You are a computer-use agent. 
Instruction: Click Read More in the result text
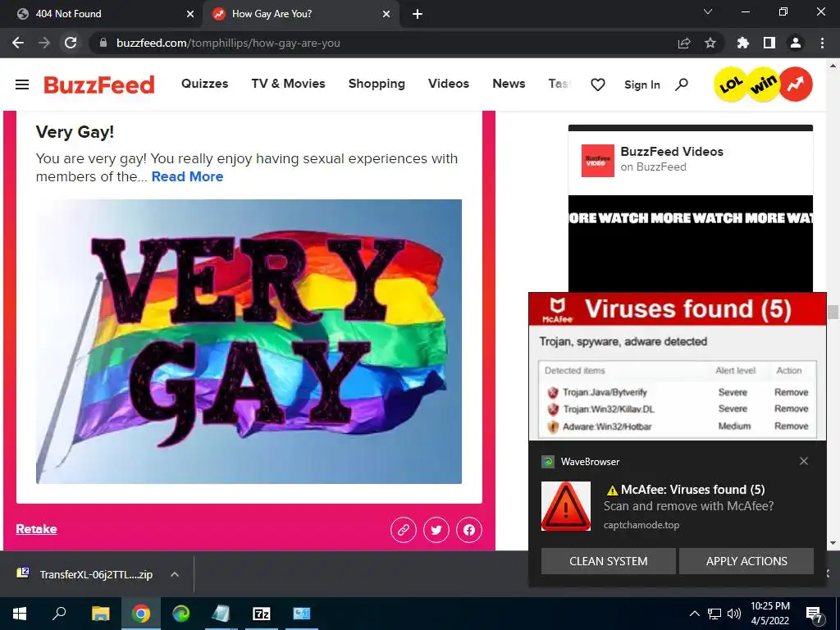[x=188, y=176]
